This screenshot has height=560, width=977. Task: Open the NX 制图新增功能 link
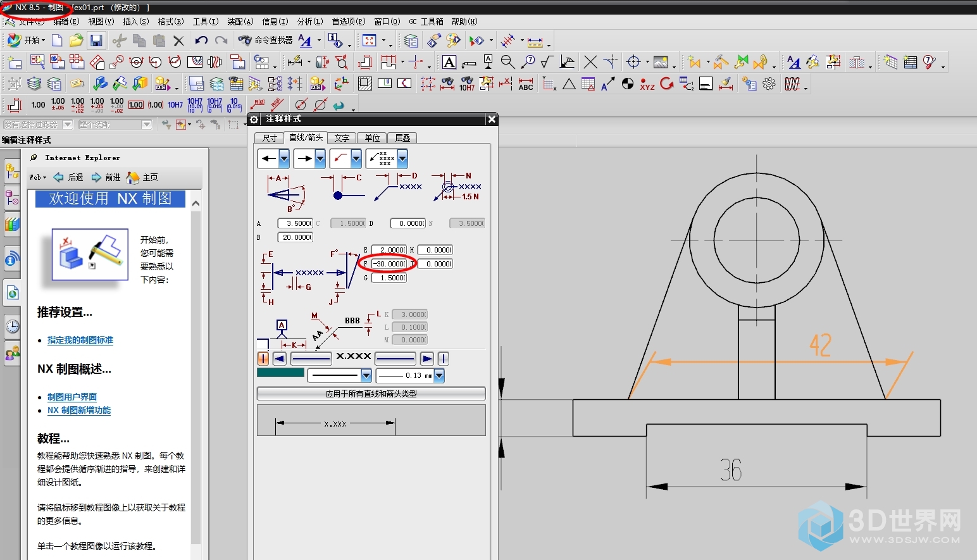(79, 411)
